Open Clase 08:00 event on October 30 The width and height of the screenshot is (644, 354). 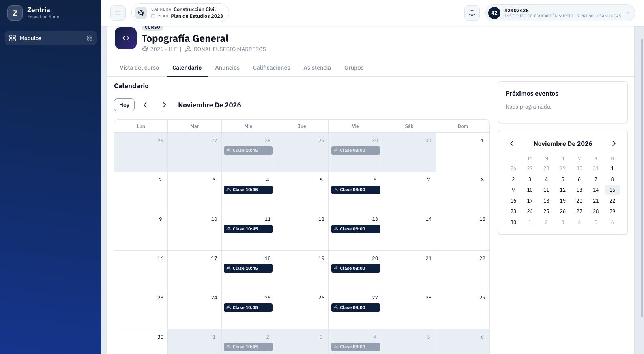[x=356, y=150]
